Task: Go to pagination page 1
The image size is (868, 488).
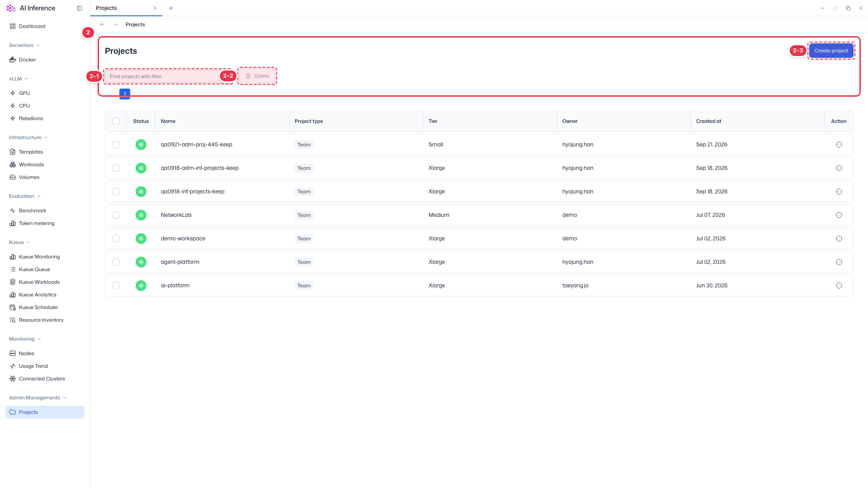Action: tap(125, 94)
